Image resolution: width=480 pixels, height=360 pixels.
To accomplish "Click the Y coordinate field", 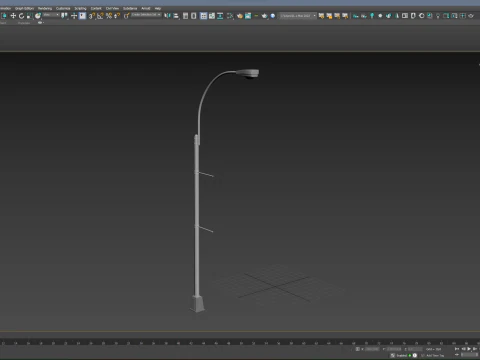I will (x=394, y=349).
